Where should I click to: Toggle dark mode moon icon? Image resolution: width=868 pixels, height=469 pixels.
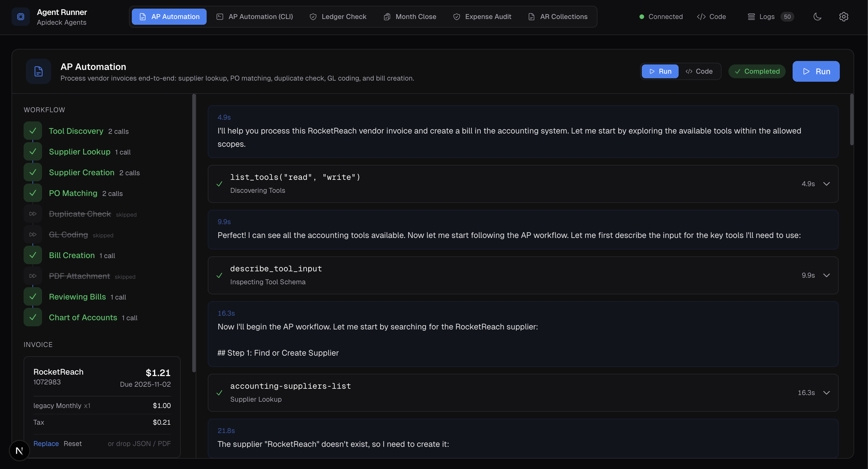(817, 16)
